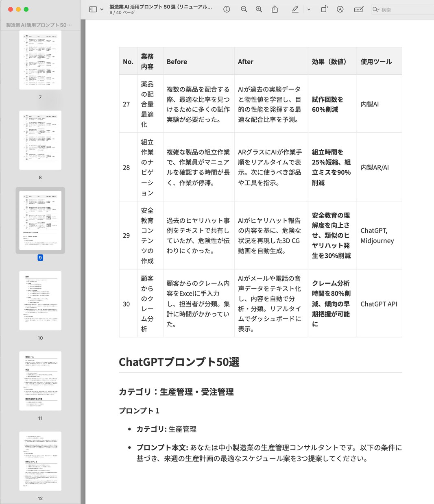
Task: Click 'プロンプト 1' subheading
Action: point(139,411)
